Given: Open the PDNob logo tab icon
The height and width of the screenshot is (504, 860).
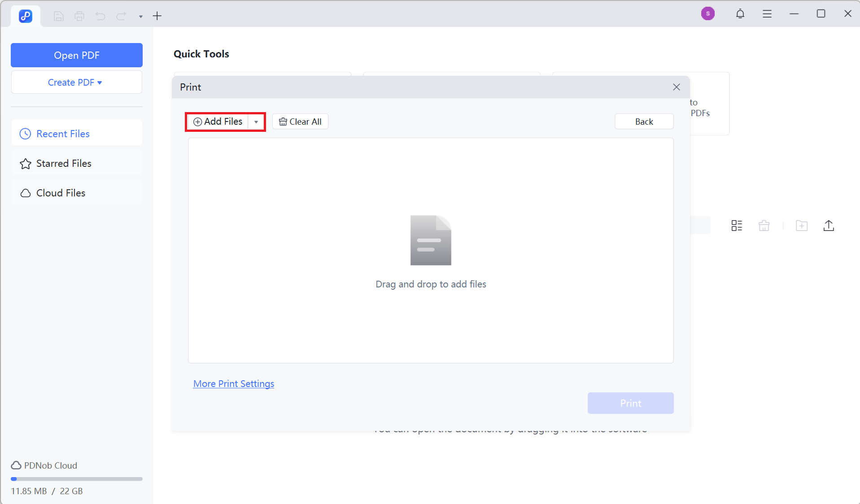Looking at the screenshot, I should coord(25,16).
